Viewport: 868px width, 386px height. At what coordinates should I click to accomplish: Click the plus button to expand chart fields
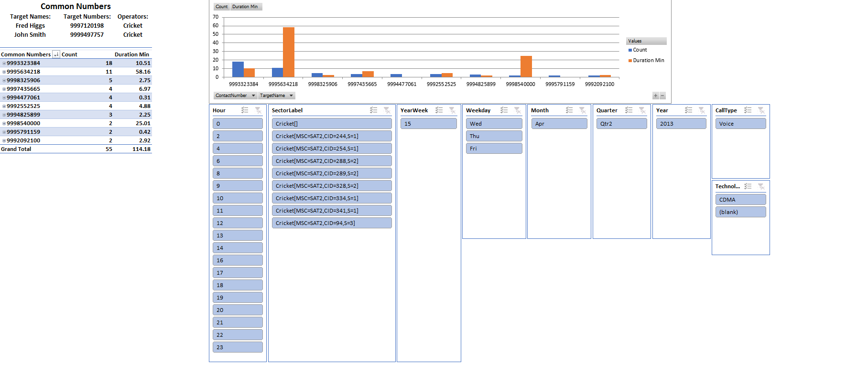[x=655, y=96]
